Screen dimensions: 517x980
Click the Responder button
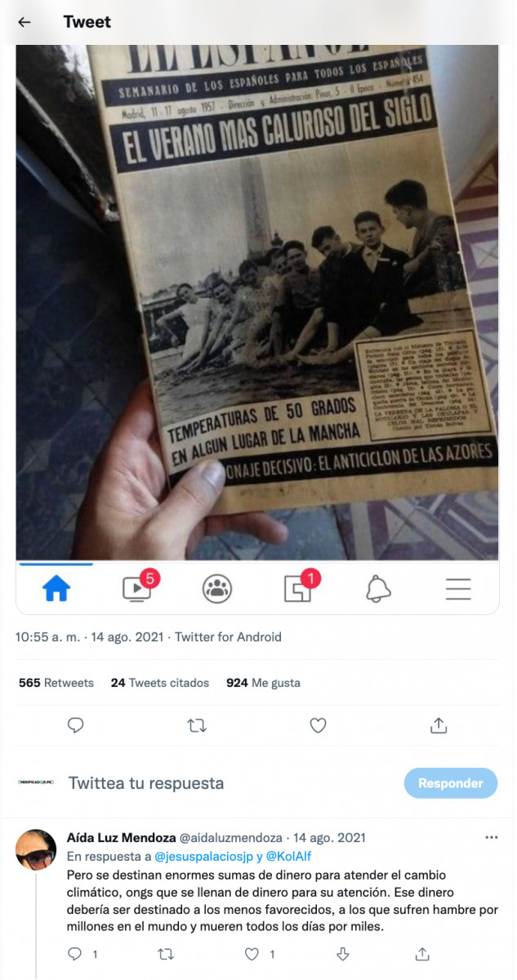click(451, 783)
